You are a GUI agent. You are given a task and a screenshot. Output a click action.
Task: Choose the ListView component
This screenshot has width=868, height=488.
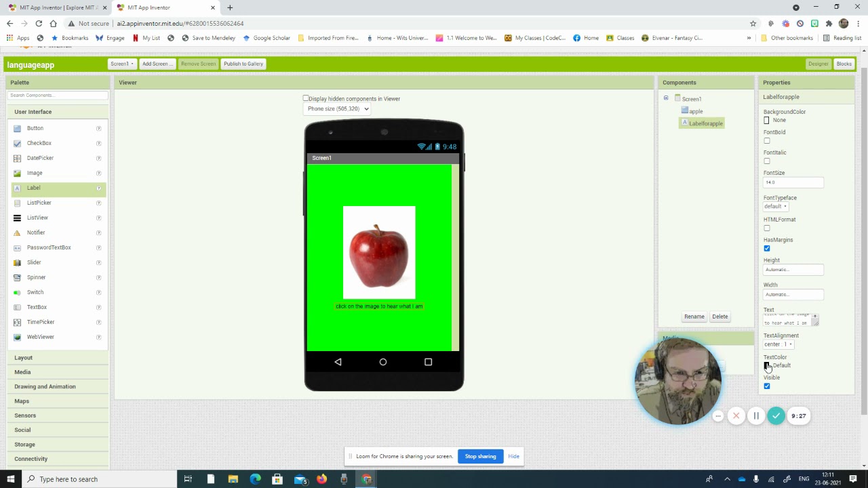37,218
